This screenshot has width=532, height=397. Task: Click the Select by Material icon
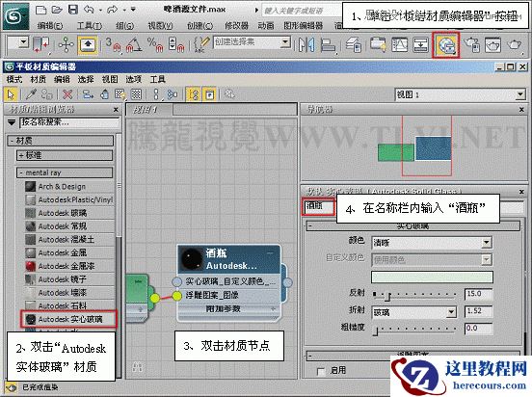coord(230,94)
